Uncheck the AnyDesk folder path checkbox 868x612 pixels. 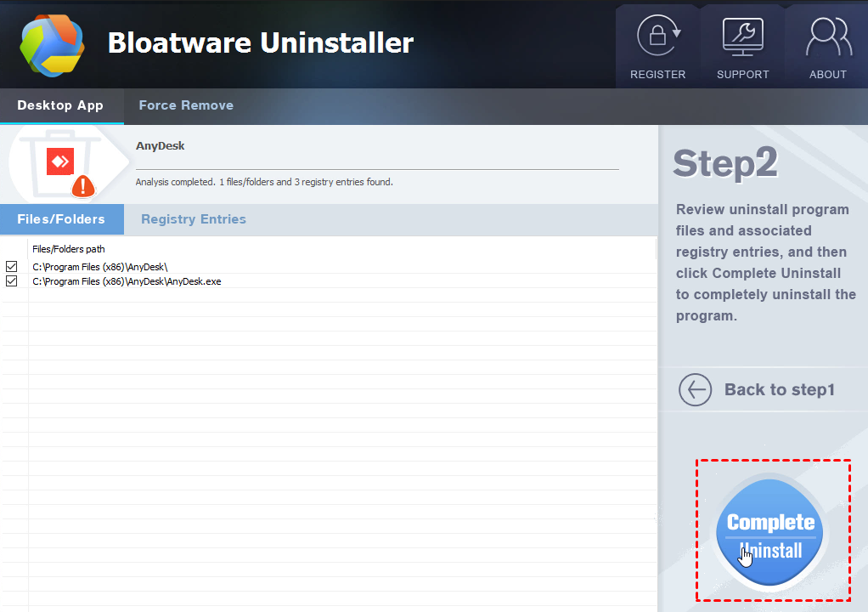click(x=12, y=267)
